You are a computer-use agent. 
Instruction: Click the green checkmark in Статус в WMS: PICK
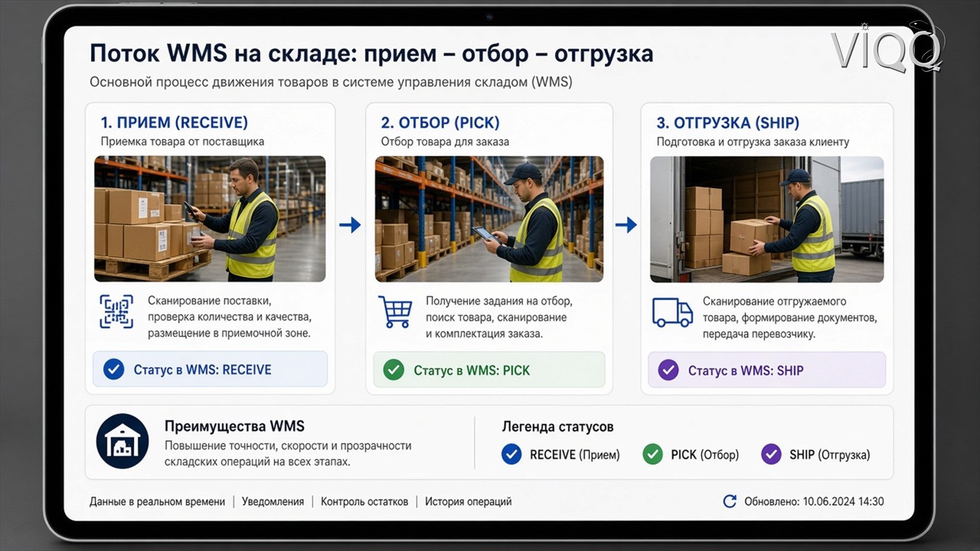pyautogui.click(x=394, y=370)
